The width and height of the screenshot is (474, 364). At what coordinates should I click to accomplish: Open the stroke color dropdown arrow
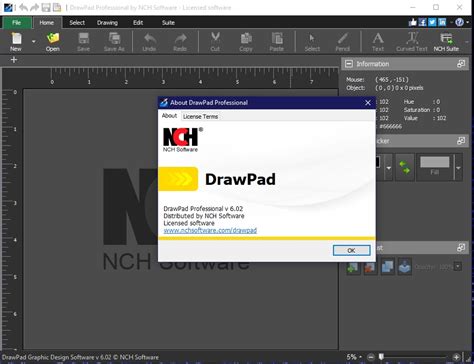pos(389,168)
